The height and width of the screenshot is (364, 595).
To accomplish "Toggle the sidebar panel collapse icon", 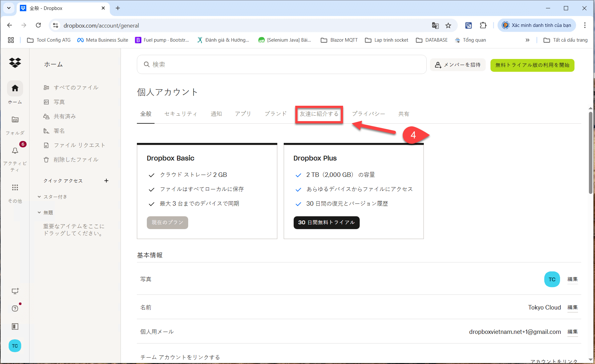I will 15,327.
